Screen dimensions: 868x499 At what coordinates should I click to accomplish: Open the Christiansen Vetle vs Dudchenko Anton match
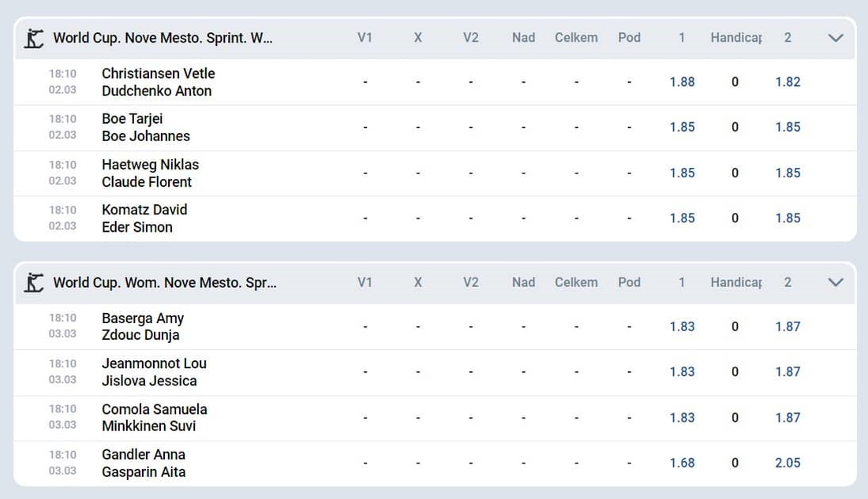point(158,82)
